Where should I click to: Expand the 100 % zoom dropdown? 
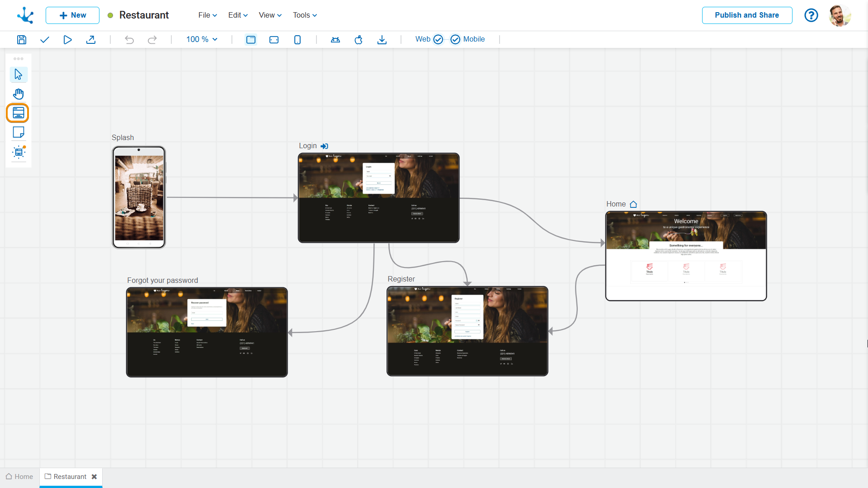[202, 39]
